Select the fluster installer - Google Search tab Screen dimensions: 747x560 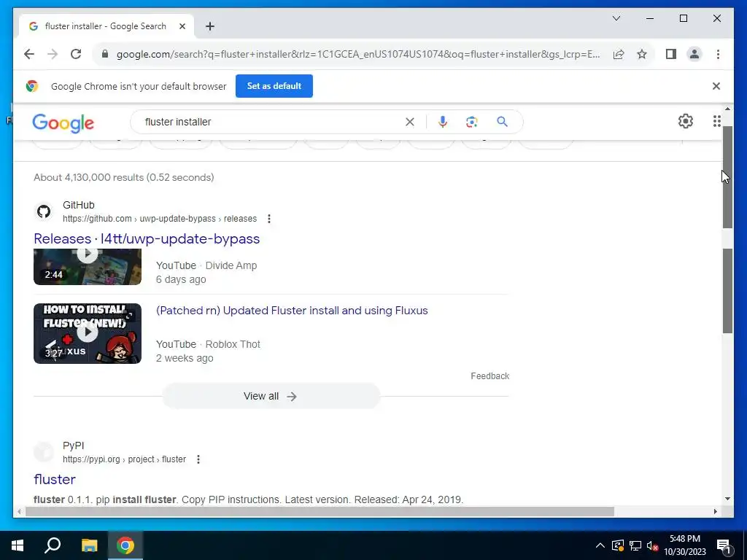[x=107, y=26]
